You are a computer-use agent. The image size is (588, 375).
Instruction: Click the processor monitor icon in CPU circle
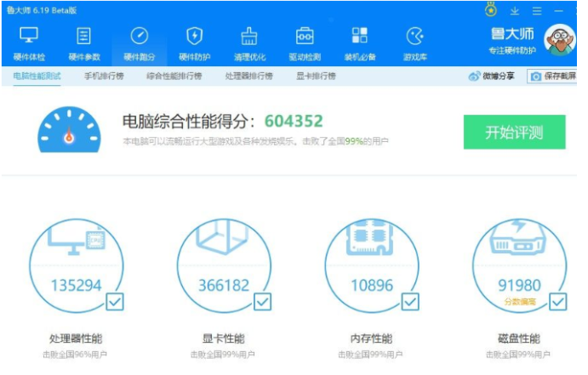click(77, 239)
